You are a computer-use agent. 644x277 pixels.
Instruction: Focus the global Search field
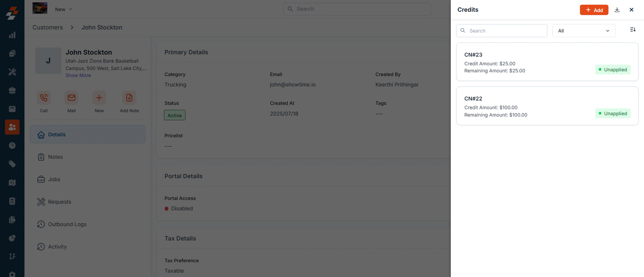[x=357, y=9]
